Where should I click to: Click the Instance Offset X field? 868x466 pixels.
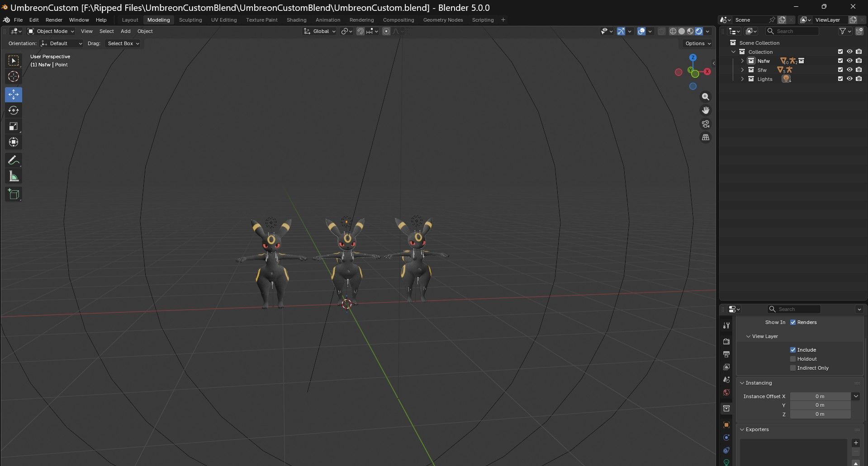(820, 396)
